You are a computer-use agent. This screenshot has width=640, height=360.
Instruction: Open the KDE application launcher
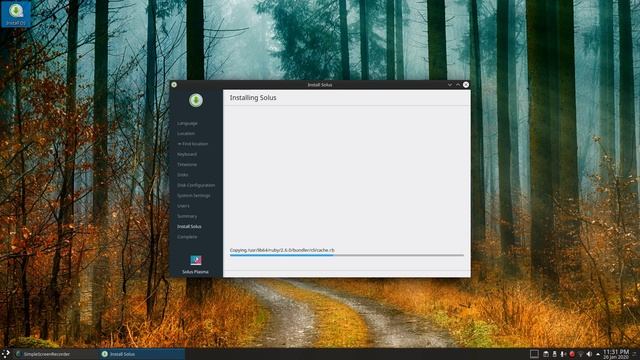(5, 354)
